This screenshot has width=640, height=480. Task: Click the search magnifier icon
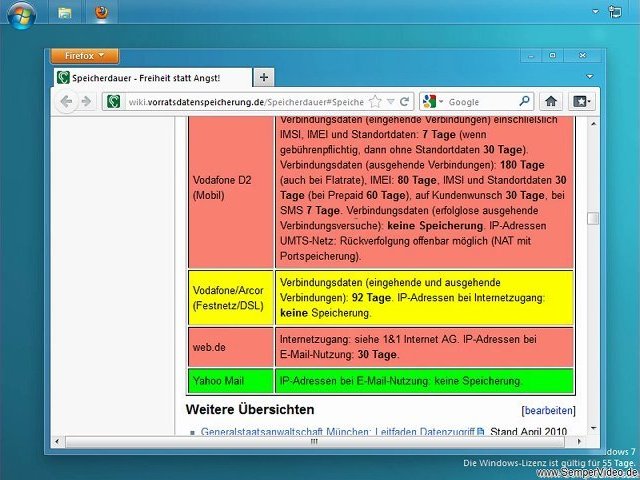click(524, 101)
